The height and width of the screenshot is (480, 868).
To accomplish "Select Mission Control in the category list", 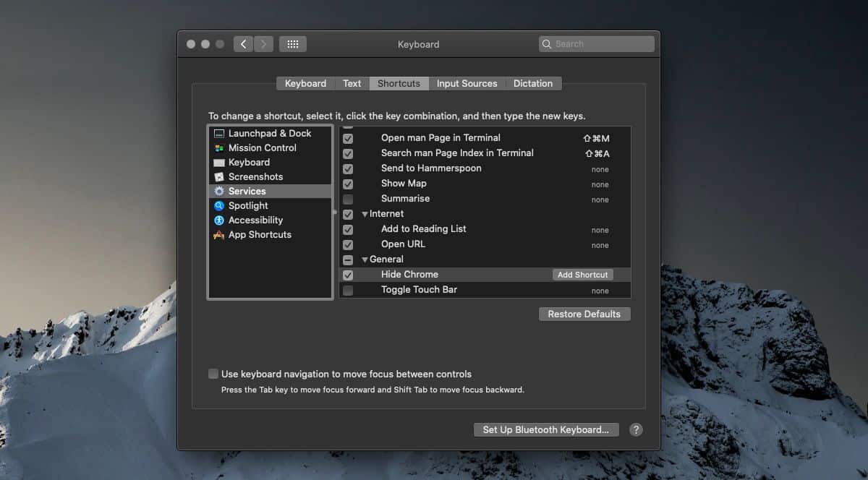I will tap(270, 148).
